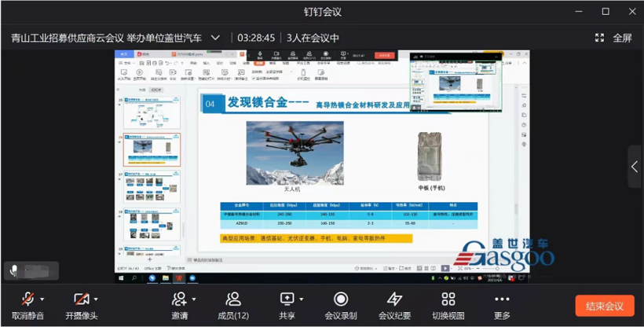The image size is (644, 327).
Task: Expand the right side panel arrow
Action: coord(635,167)
